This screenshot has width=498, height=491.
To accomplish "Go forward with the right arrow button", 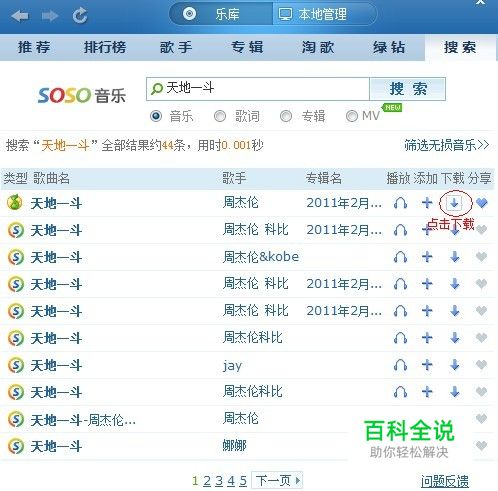I will (50, 15).
